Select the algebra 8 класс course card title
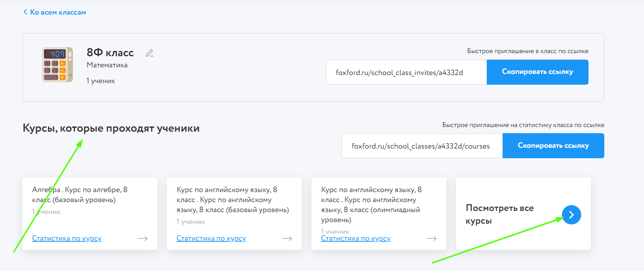This screenshot has height=271, width=644. [80, 194]
